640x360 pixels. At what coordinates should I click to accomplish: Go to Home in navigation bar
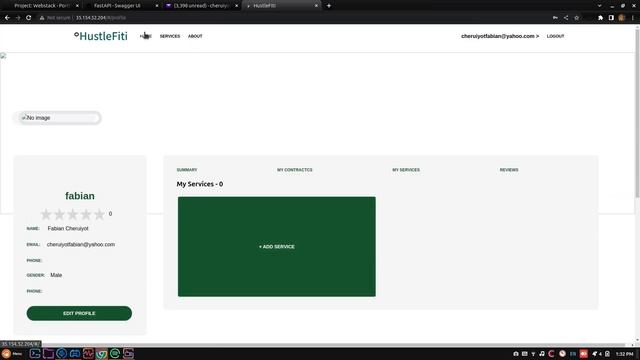pos(146,36)
